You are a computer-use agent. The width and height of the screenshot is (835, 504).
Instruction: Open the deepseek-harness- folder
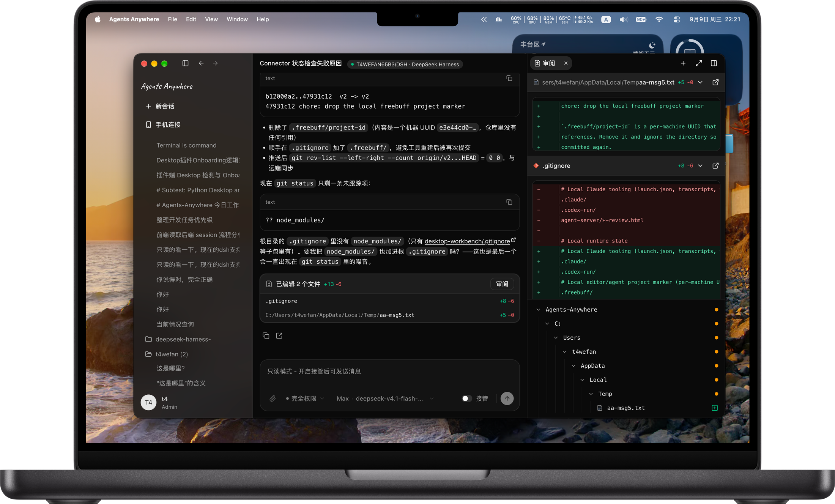pyautogui.click(x=178, y=339)
